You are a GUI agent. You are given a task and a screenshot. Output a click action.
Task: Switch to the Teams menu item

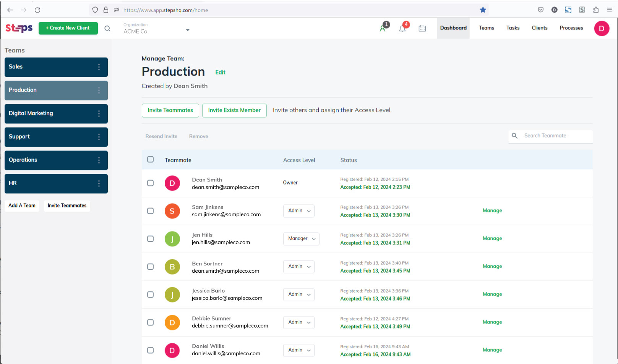486,28
